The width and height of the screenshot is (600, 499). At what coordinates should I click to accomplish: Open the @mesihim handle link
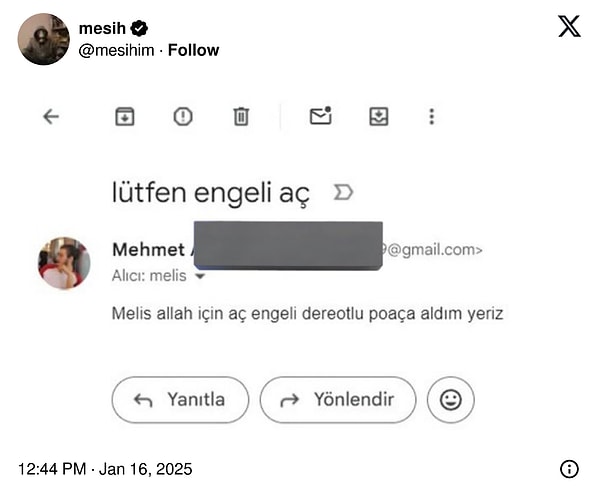click(x=116, y=50)
